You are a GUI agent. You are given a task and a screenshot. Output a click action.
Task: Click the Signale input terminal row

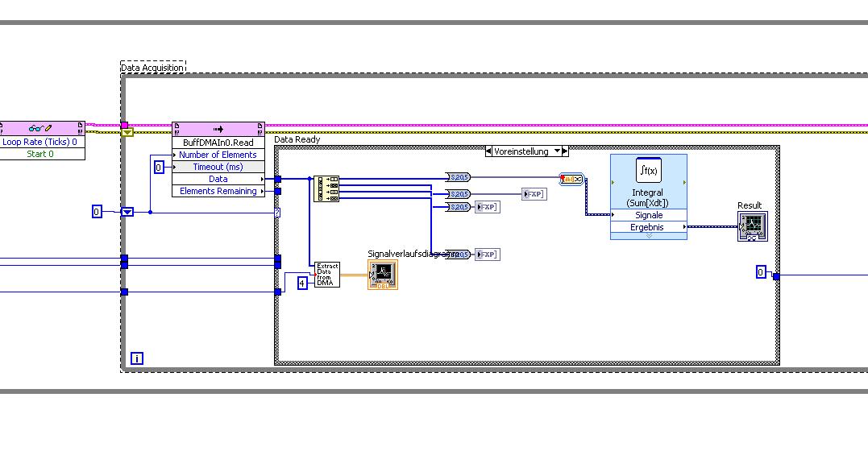click(649, 215)
